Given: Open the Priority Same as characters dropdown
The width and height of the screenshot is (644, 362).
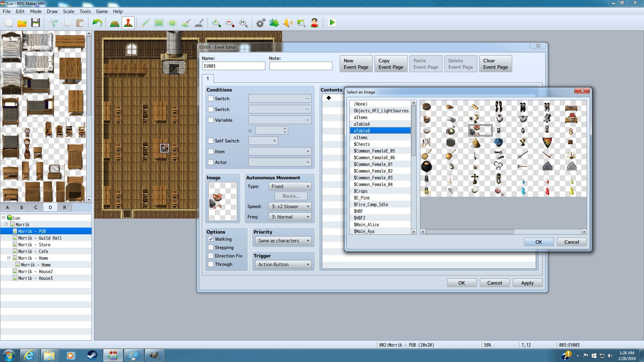Looking at the screenshot, I should click(283, 241).
